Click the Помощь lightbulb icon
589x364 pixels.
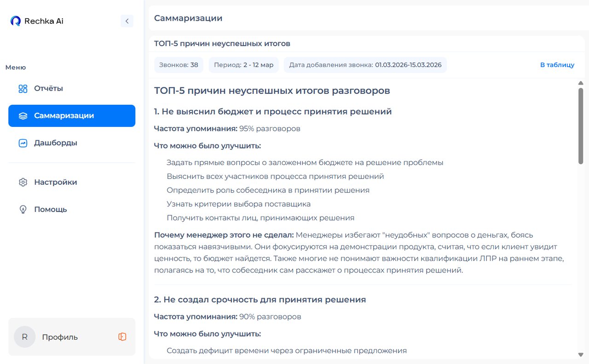click(x=23, y=210)
